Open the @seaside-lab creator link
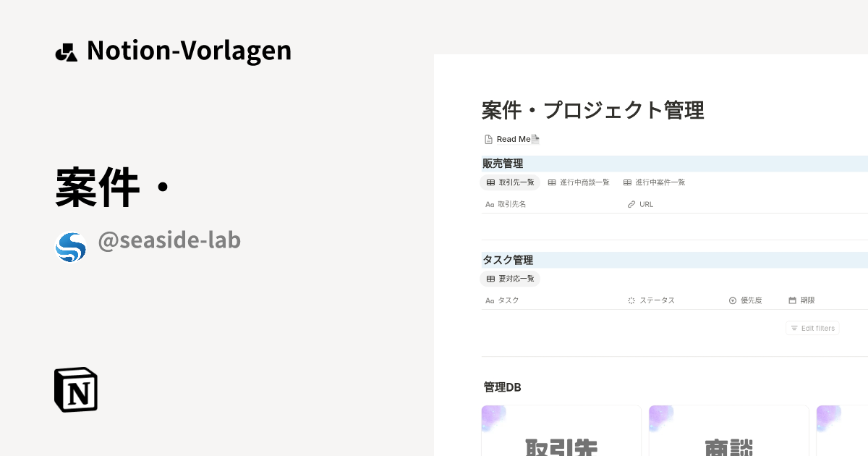This screenshot has height=456, width=868. (x=169, y=240)
